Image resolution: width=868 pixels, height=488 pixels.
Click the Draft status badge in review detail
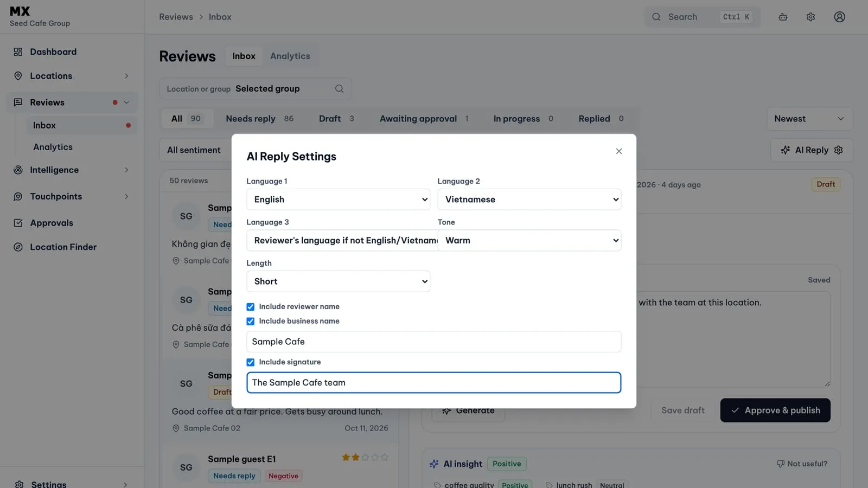click(x=826, y=184)
